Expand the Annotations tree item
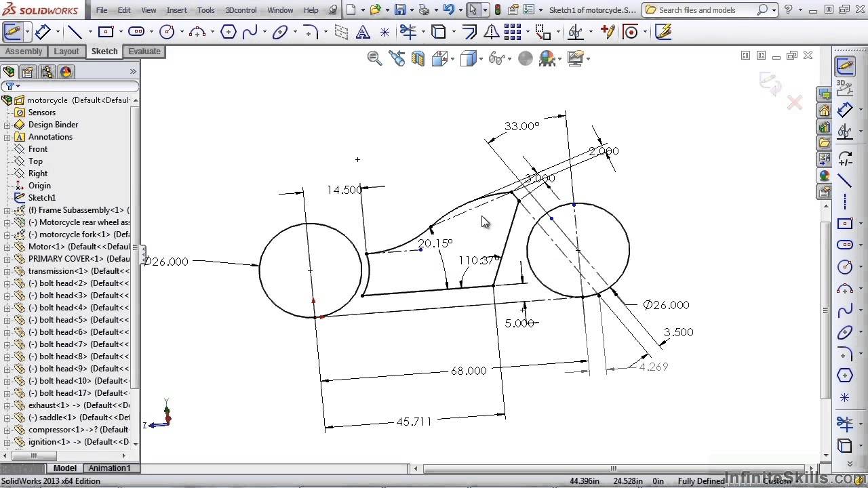Image resolution: width=868 pixels, height=488 pixels. [x=6, y=137]
